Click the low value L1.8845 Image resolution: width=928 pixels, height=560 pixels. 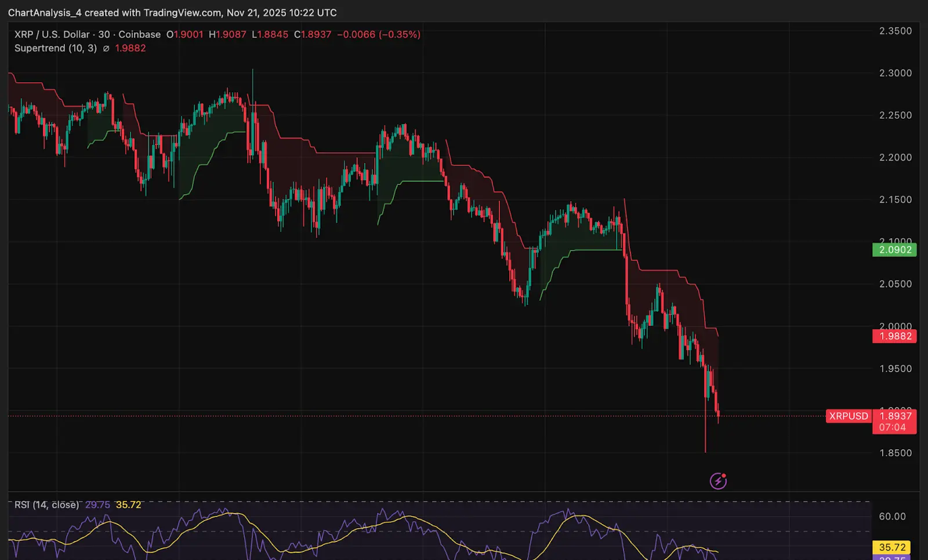270,35
